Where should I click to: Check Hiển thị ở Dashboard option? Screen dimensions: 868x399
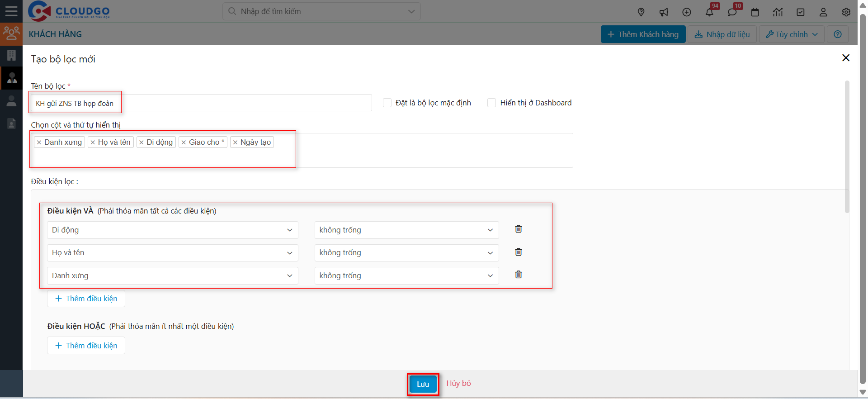491,103
